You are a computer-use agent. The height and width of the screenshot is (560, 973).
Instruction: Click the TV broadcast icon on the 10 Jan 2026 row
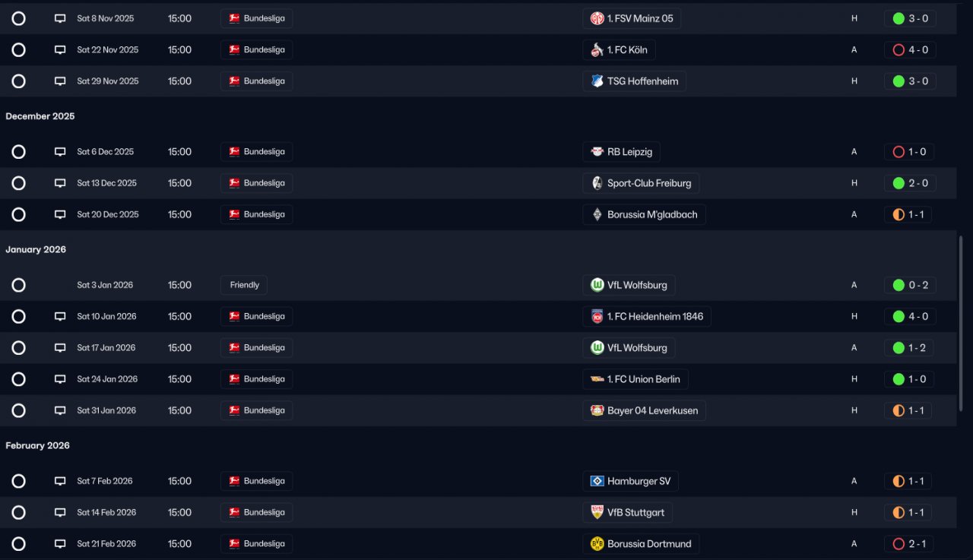pos(60,317)
